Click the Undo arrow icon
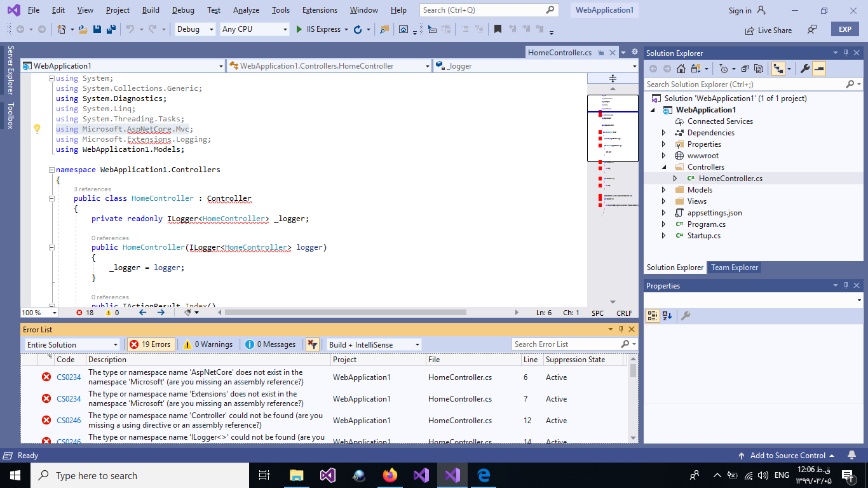 [130, 29]
